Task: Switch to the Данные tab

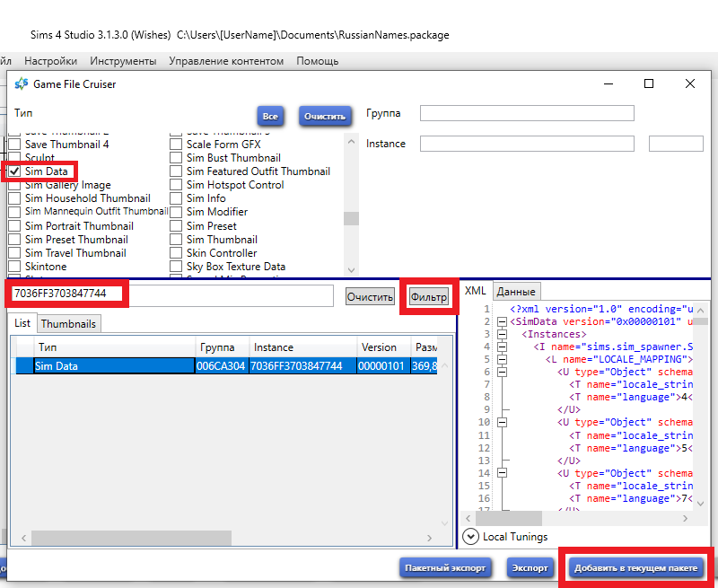Action: click(516, 292)
